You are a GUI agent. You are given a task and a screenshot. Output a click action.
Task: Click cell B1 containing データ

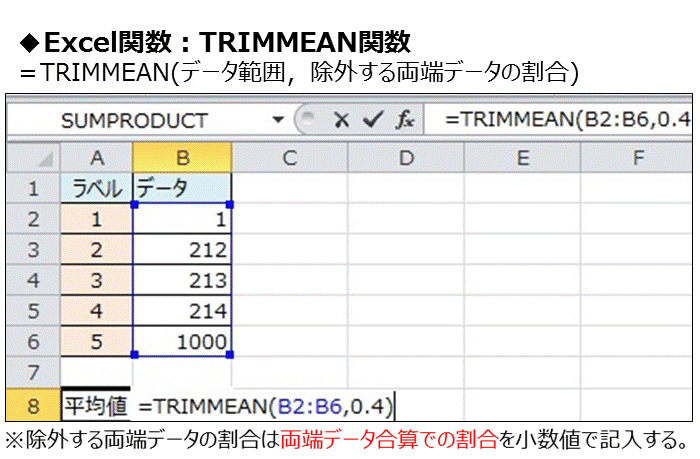tap(182, 188)
